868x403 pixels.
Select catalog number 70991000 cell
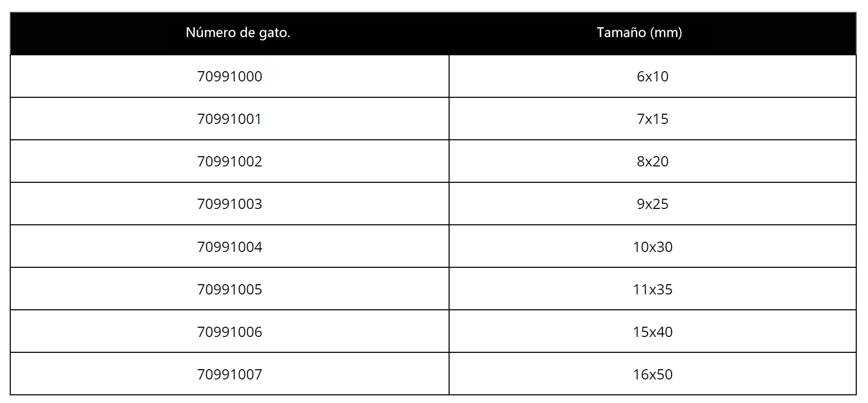[229, 76]
